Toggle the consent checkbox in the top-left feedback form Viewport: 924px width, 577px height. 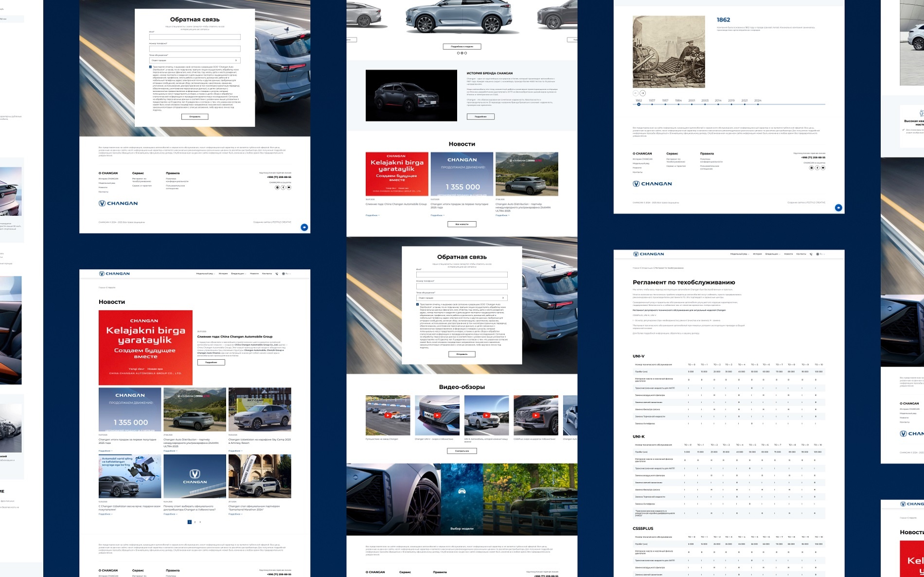coord(151,67)
